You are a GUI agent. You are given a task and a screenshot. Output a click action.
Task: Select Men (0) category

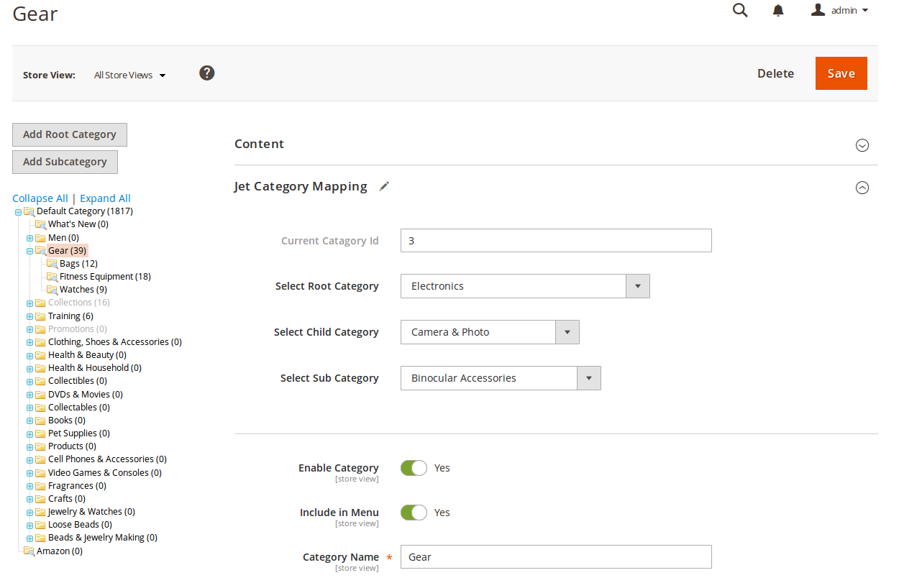click(x=63, y=237)
